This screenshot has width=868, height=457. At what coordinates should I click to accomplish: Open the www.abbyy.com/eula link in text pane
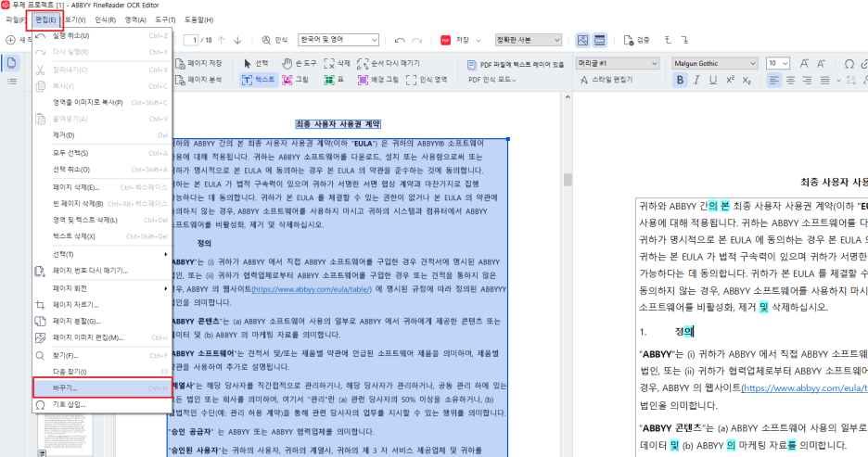pos(804,387)
